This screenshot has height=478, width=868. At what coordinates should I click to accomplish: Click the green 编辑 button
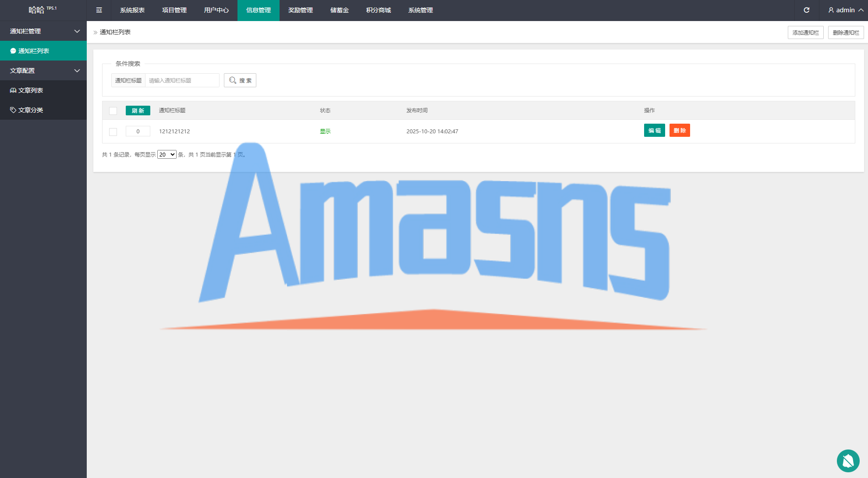(654, 130)
